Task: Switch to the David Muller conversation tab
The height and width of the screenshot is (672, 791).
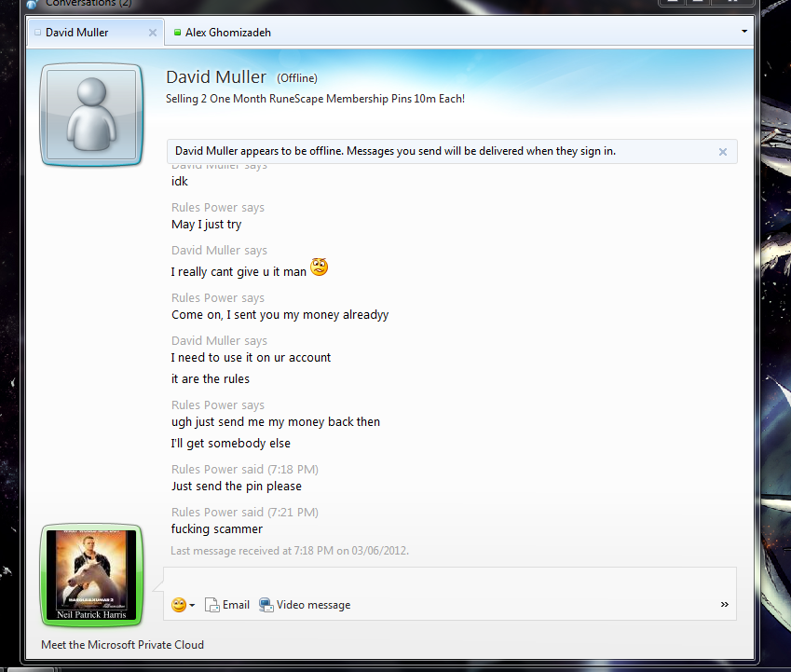Action: [x=96, y=33]
